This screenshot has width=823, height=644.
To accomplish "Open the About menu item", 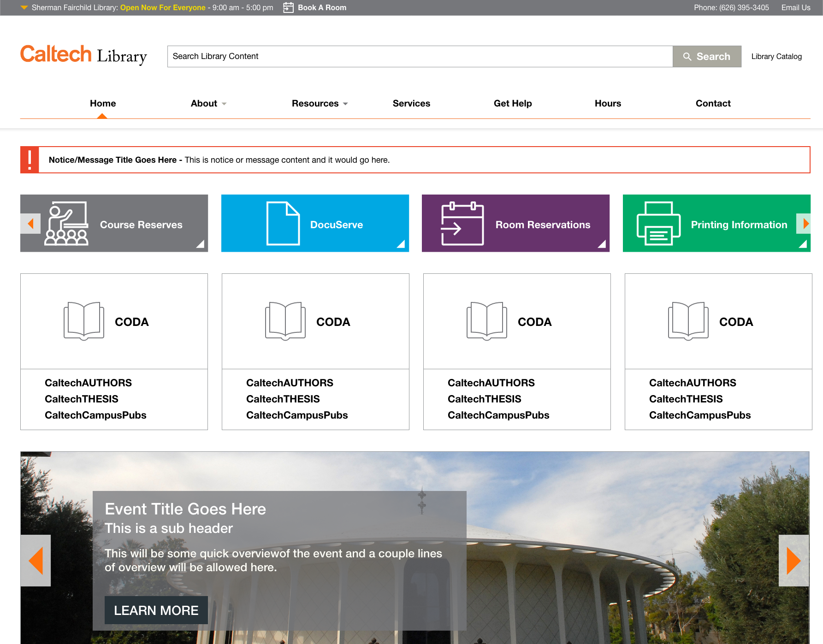I will click(x=204, y=103).
